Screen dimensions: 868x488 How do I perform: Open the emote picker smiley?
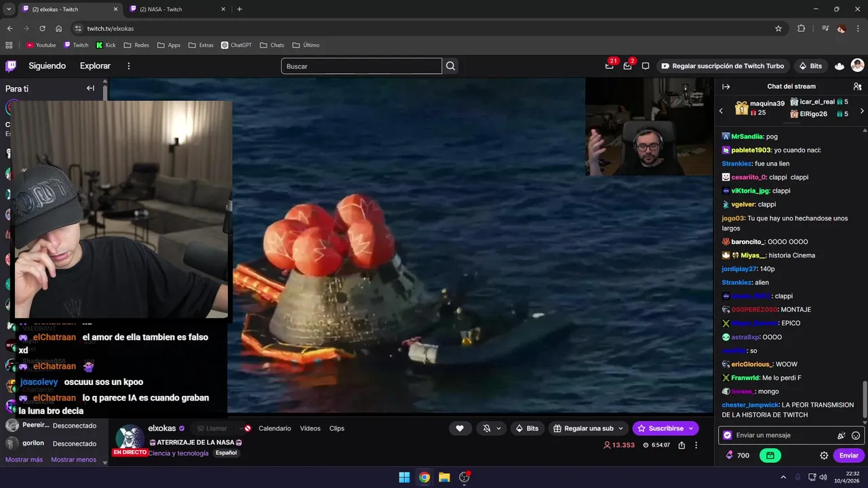pyautogui.click(x=856, y=435)
